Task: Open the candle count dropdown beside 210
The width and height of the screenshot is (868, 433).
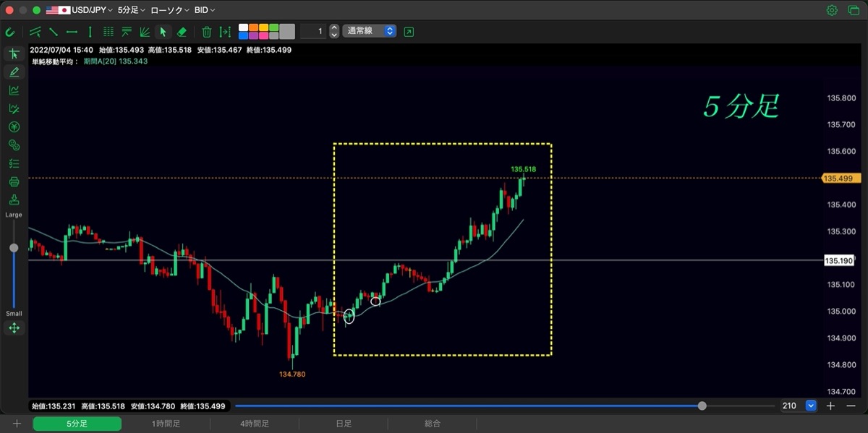Action: click(810, 406)
